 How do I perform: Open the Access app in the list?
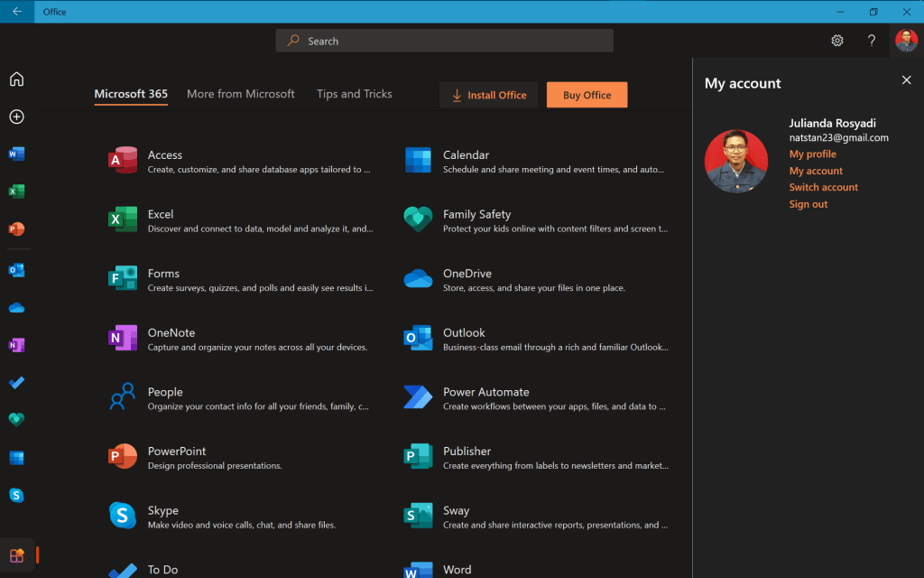coord(165,155)
